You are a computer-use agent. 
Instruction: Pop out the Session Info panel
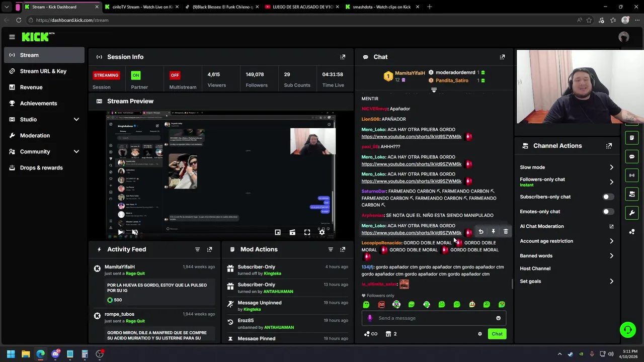(343, 57)
